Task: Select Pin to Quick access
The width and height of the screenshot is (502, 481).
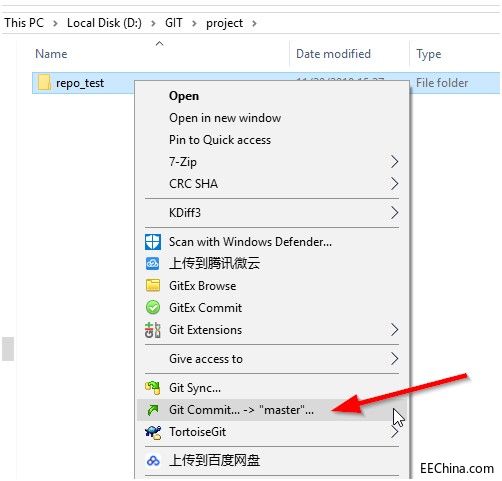Action: click(x=220, y=140)
